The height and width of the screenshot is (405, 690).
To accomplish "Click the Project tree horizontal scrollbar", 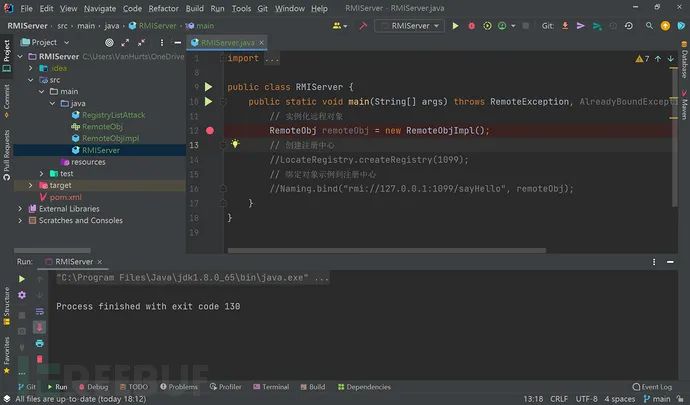I will click(52, 250).
